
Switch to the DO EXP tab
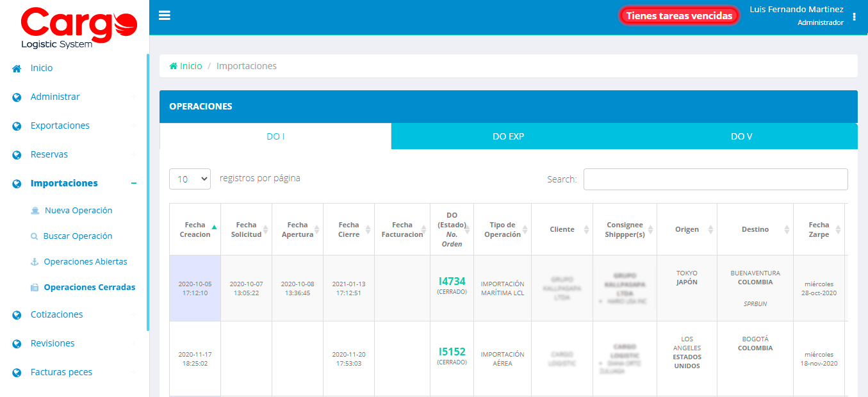pos(508,136)
